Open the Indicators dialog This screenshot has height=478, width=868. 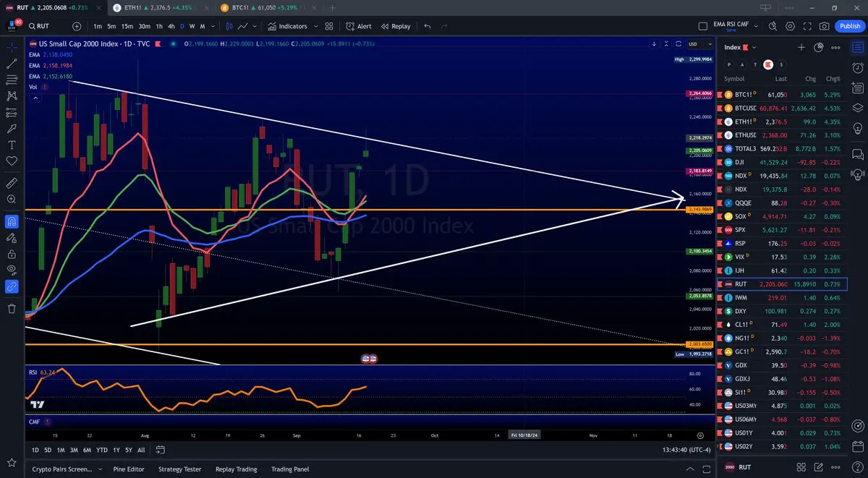(288, 26)
